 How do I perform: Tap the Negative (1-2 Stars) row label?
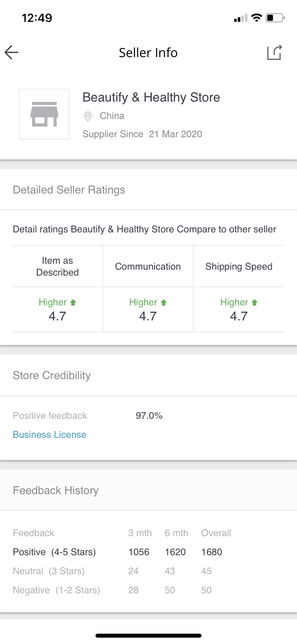(56, 590)
